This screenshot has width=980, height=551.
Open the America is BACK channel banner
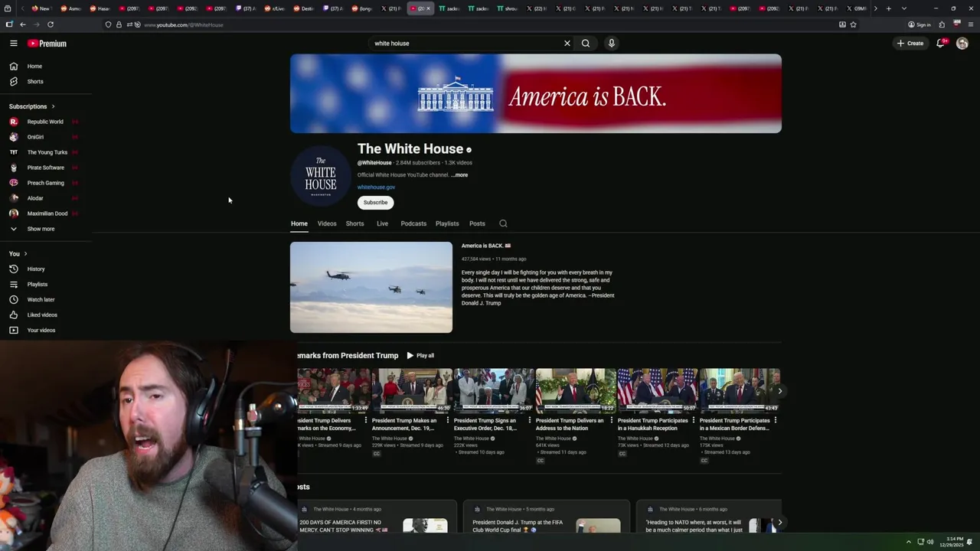(536, 93)
